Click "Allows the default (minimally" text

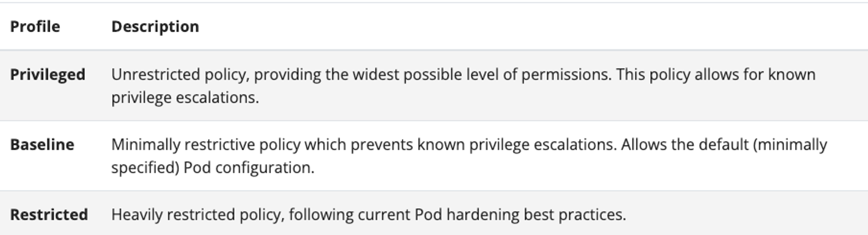click(x=724, y=145)
